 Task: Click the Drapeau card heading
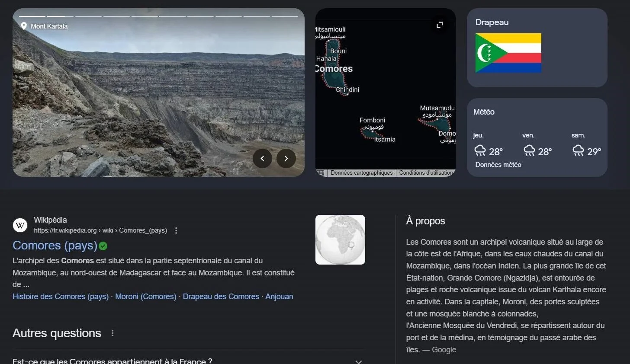[492, 22]
